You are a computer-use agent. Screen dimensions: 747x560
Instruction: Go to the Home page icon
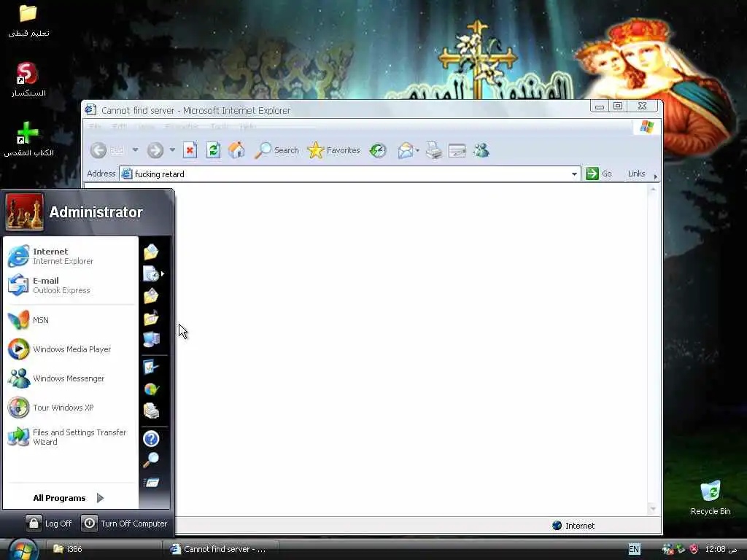[x=236, y=150]
